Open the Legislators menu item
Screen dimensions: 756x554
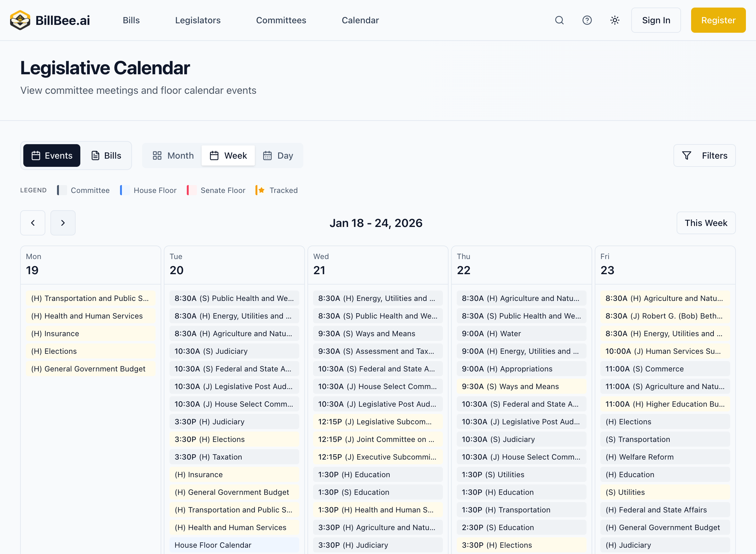(198, 20)
